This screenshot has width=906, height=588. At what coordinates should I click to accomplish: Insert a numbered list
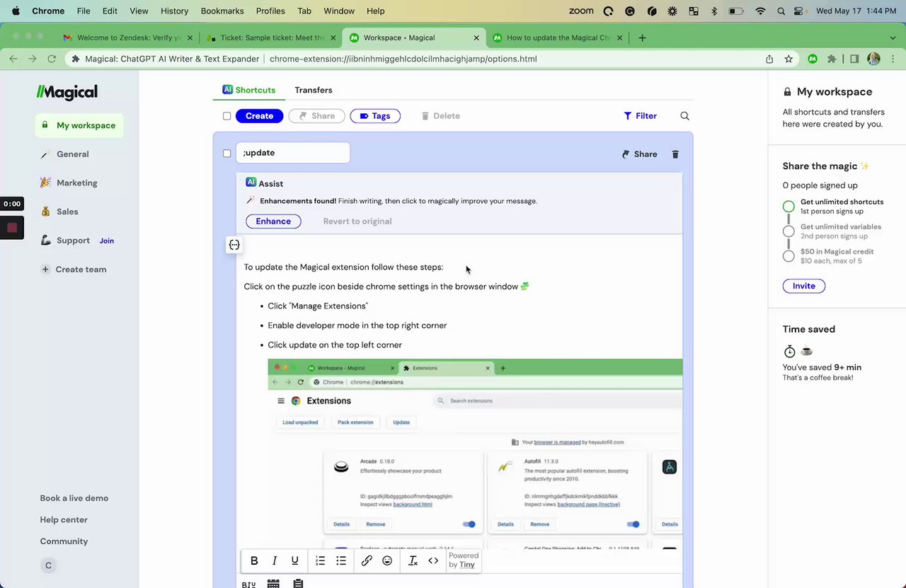click(320, 560)
